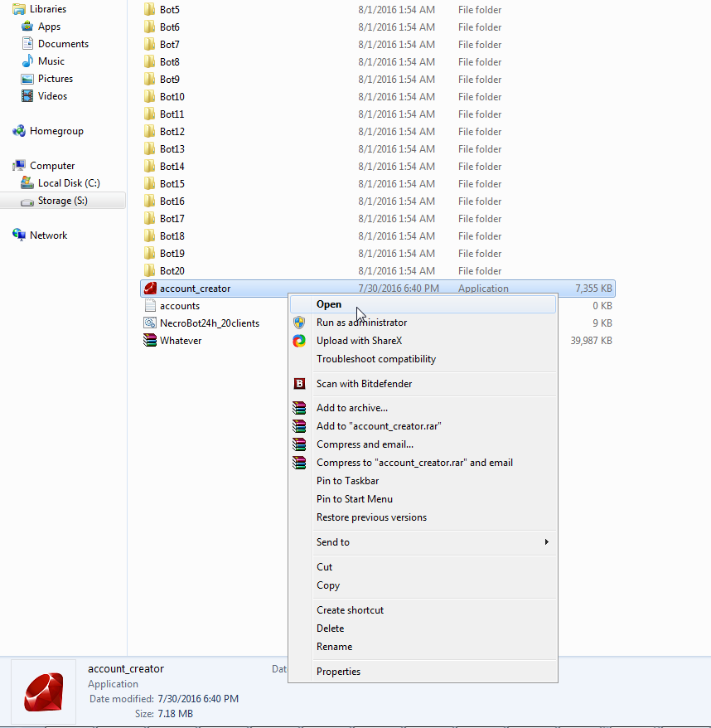Choose Compress and email...
The width and height of the screenshot is (711, 728).
coord(423,444)
